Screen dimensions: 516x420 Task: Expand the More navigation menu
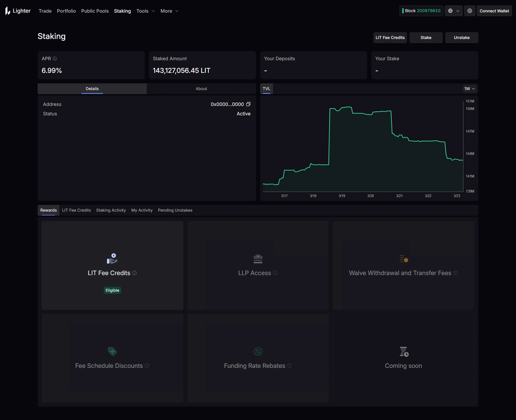[169, 11]
